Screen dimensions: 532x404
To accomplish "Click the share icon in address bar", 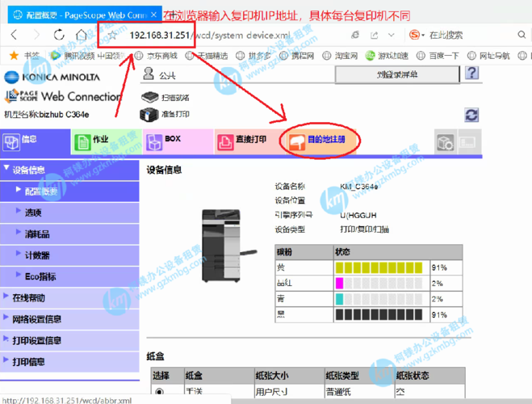I will tap(375, 35).
